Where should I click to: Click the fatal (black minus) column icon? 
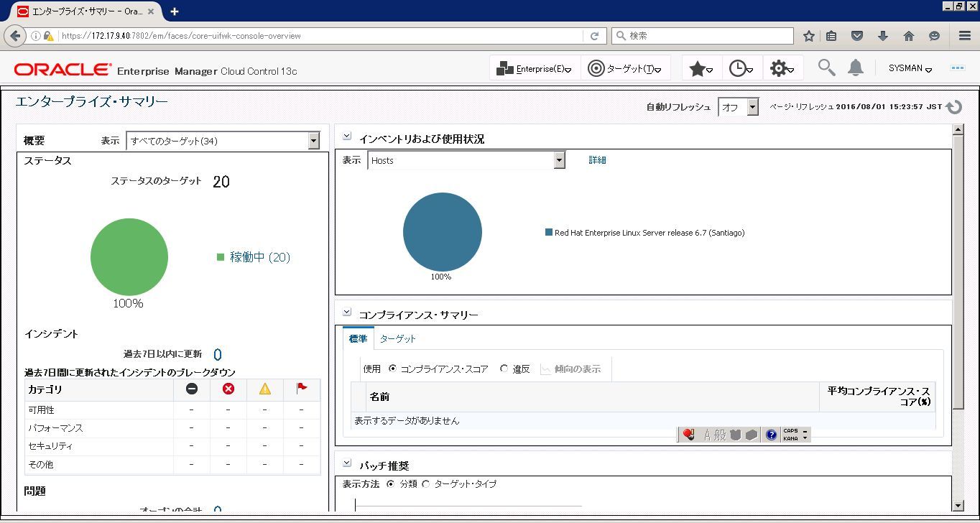tap(192, 389)
